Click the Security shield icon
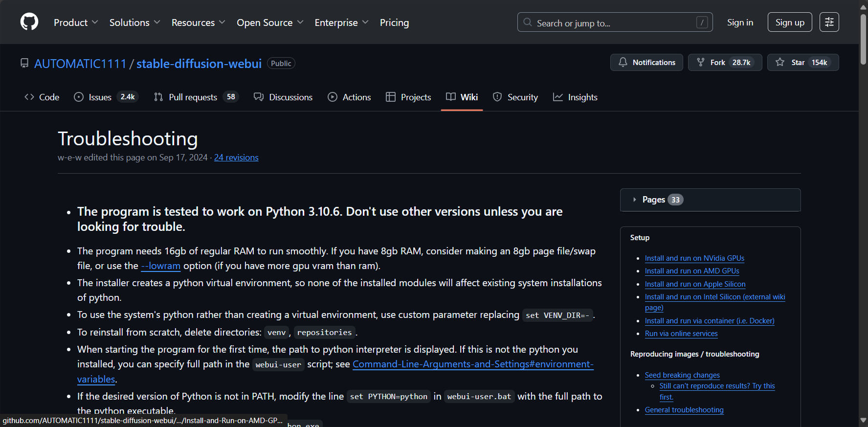Image resolution: width=868 pixels, height=427 pixels. [497, 97]
